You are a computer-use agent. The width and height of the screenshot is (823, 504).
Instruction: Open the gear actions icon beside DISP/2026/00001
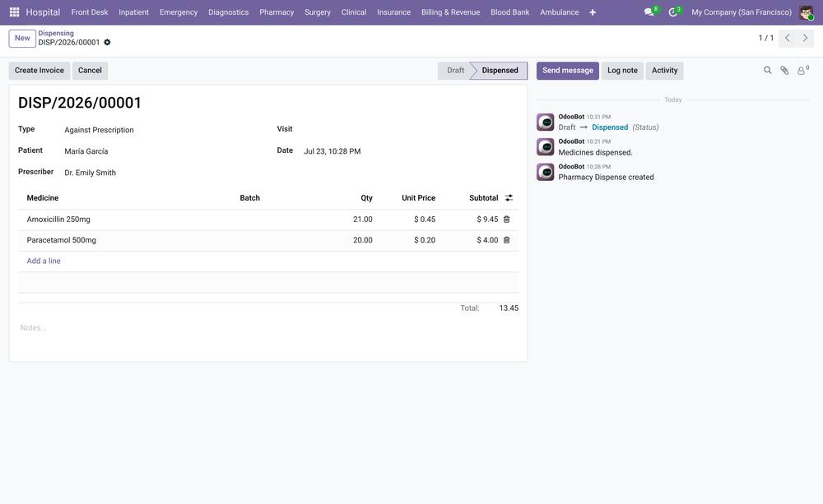point(107,43)
